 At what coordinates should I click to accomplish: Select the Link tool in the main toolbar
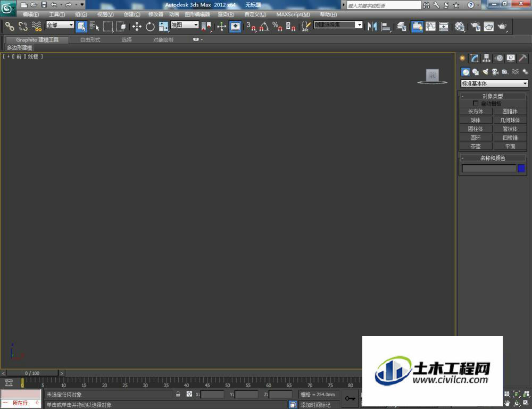coord(10,26)
